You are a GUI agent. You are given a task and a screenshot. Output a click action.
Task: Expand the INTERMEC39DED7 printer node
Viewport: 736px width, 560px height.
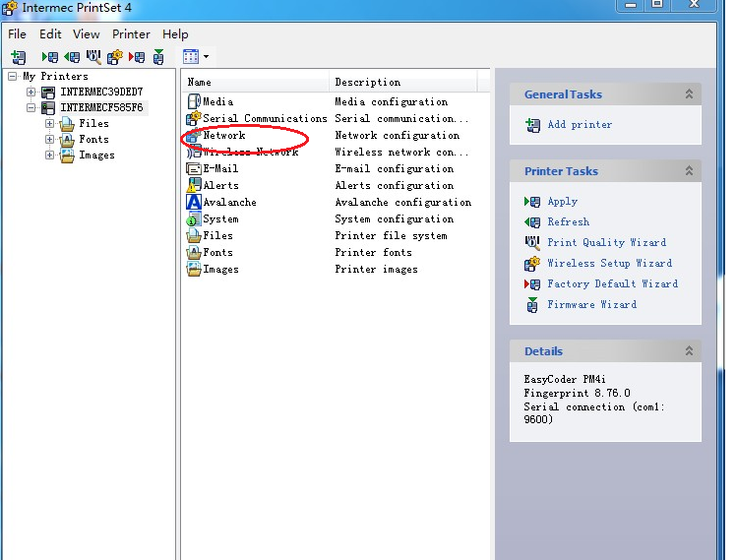click(31, 92)
